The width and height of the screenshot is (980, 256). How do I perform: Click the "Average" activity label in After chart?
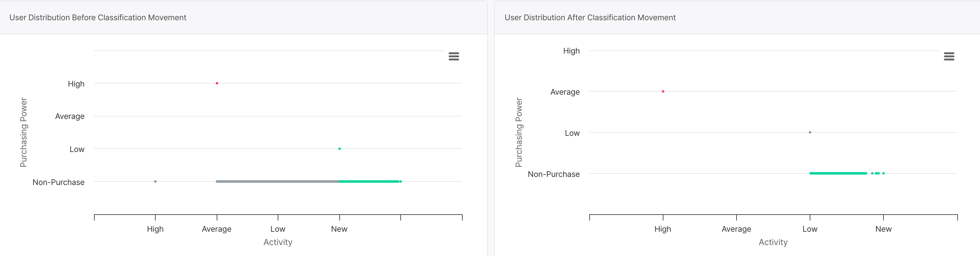[x=736, y=229]
